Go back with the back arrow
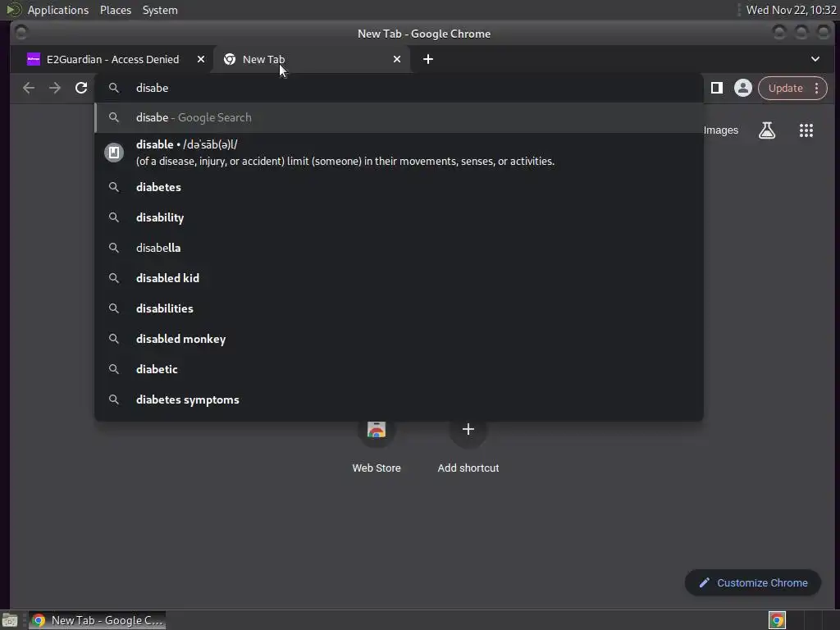 (x=29, y=88)
